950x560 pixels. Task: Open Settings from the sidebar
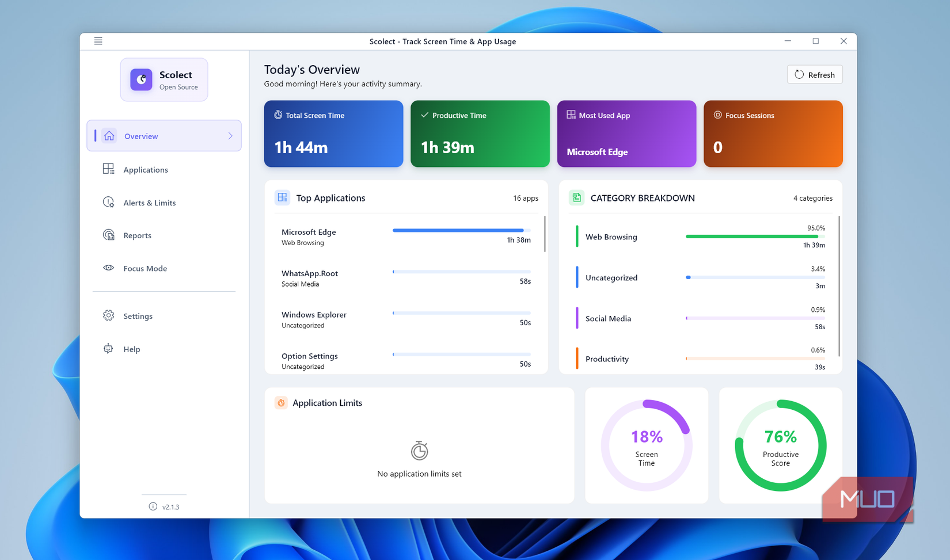164,316
